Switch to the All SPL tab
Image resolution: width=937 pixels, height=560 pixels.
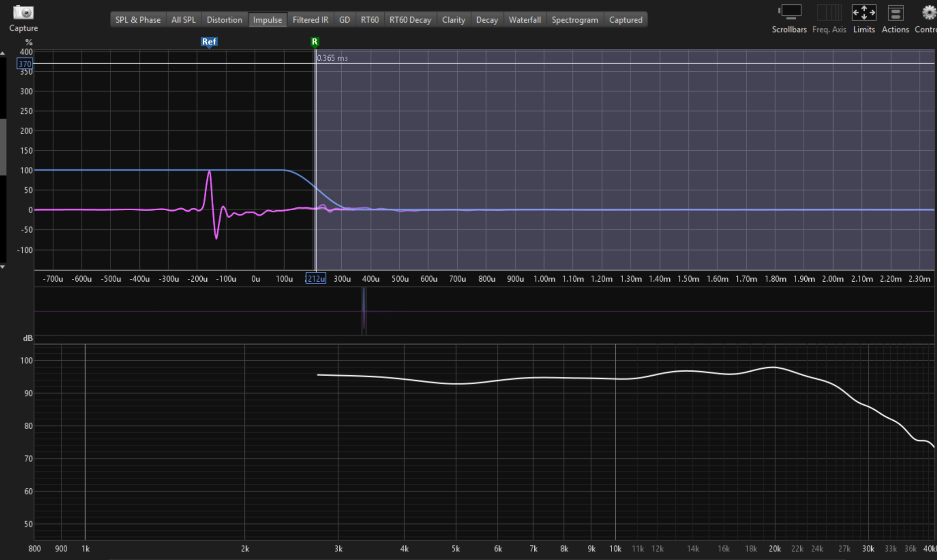point(183,20)
